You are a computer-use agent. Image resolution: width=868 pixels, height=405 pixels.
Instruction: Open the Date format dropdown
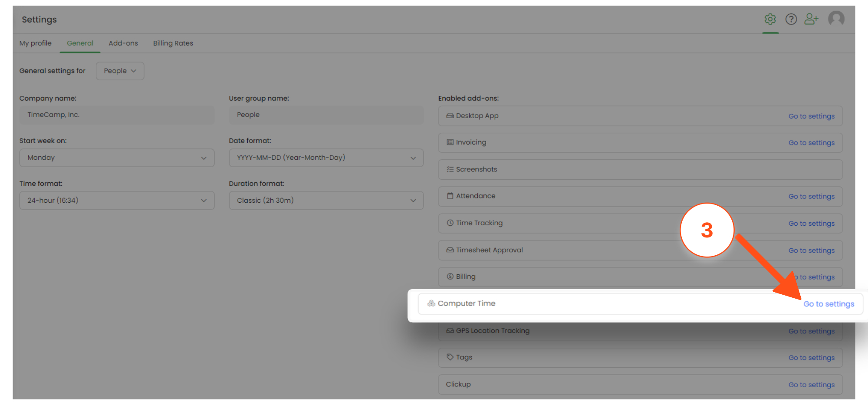[326, 158]
